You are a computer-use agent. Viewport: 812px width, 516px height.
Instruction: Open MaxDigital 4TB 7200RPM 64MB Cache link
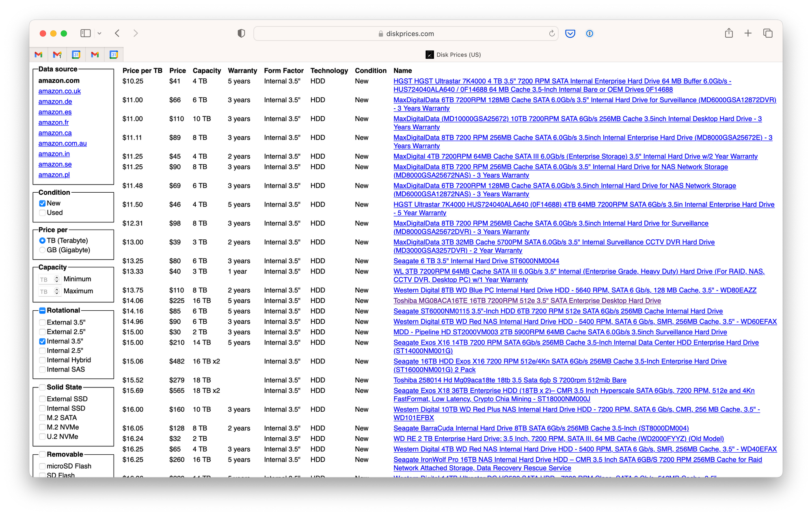pos(575,156)
